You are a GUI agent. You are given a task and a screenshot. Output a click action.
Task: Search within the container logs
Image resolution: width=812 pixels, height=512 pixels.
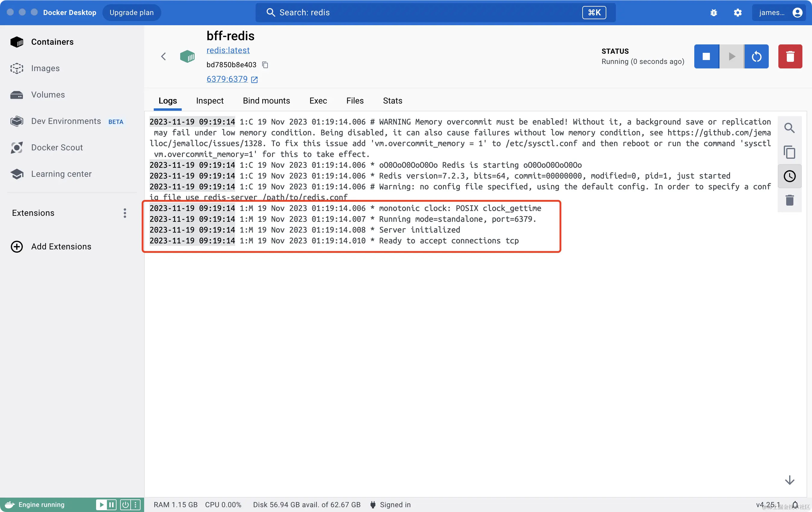(x=789, y=128)
